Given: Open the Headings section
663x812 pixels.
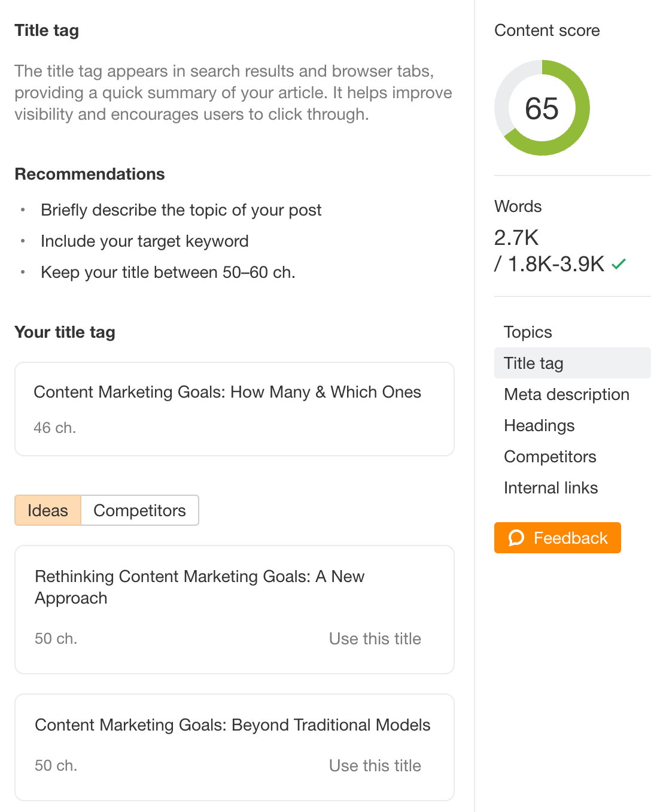Looking at the screenshot, I should click(539, 425).
